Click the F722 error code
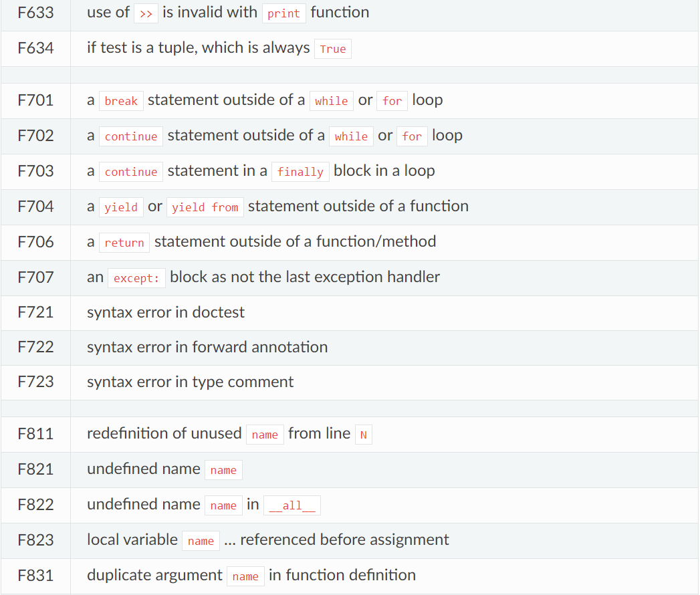700x595 pixels. pyautogui.click(x=35, y=347)
